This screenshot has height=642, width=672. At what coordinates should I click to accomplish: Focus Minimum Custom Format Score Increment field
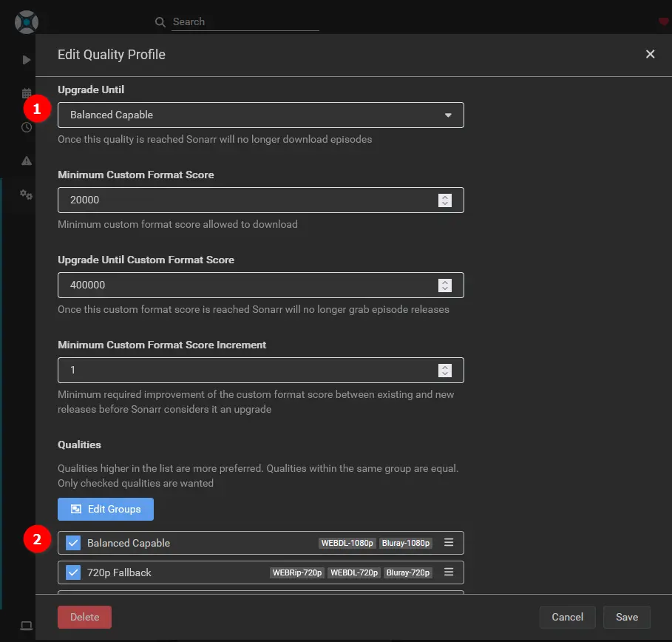pyautogui.click(x=260, y=370)
